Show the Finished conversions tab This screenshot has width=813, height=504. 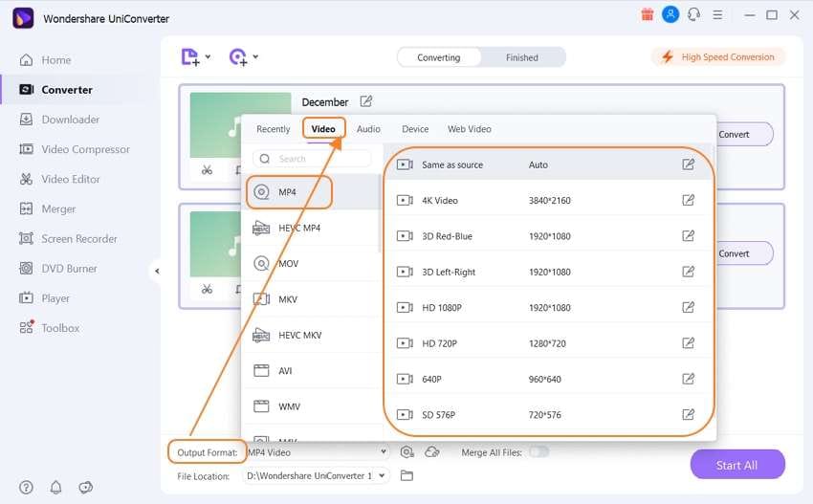click(x=522, y=57)
